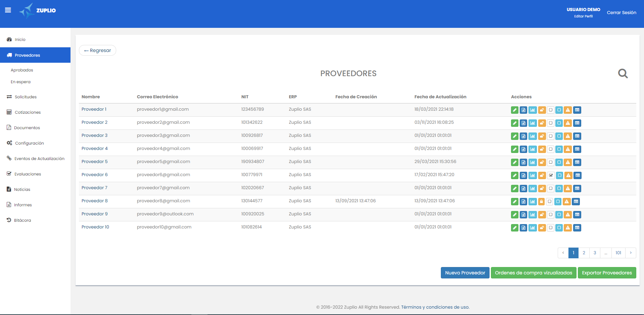Open Ordenes de compra vizualizadas
644x315 pixels.
[534, 273]
